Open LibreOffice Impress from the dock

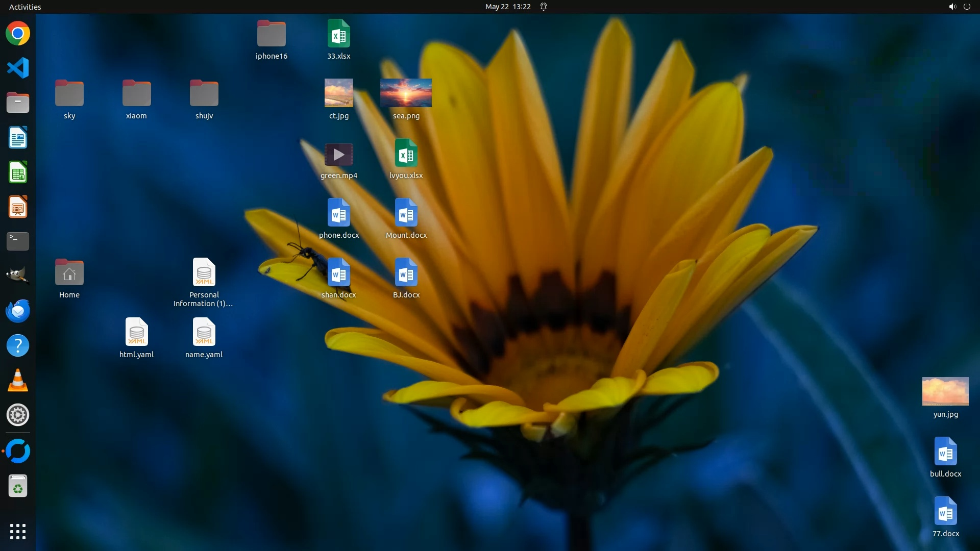click(x=18, y=207)
